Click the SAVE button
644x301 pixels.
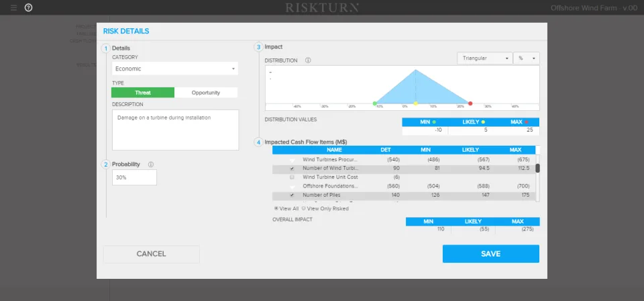(x=491, y=254)
